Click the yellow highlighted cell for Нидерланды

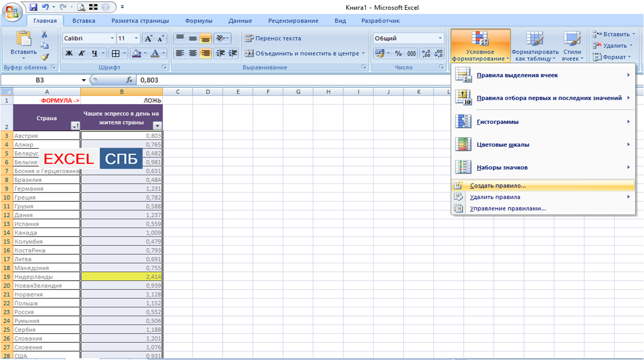[122, 277]
